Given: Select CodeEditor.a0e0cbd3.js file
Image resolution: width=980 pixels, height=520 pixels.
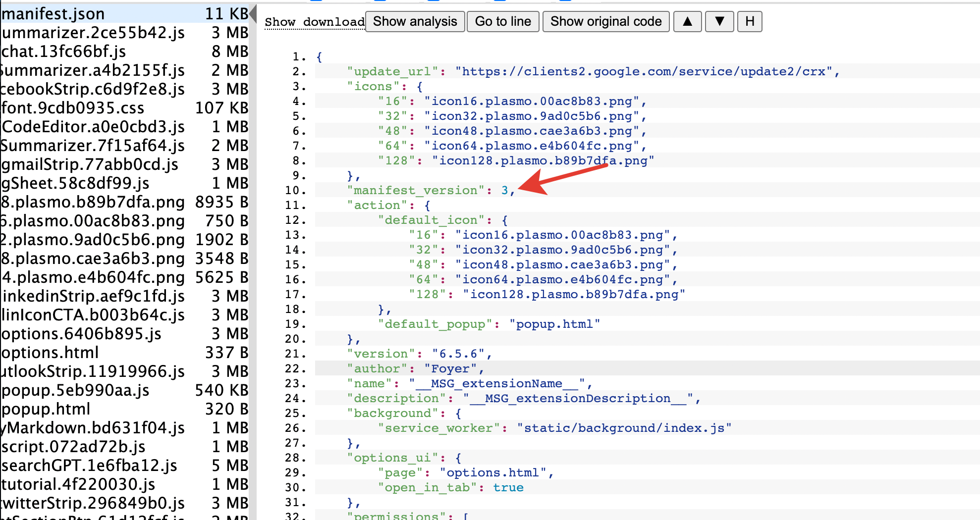Looking at the screenshot, I should 93,127.
